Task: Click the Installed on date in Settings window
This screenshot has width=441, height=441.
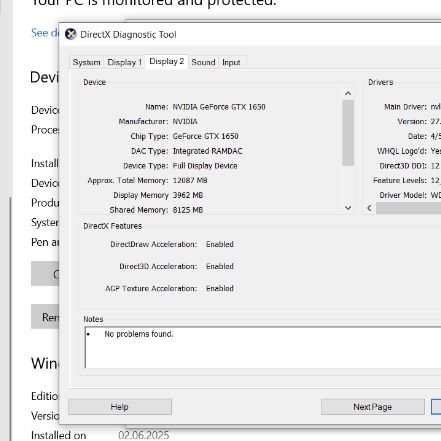Action: click(144, 435)
